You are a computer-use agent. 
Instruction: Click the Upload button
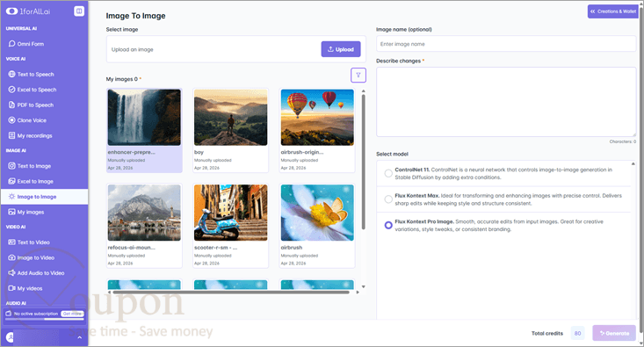[341, 49]
